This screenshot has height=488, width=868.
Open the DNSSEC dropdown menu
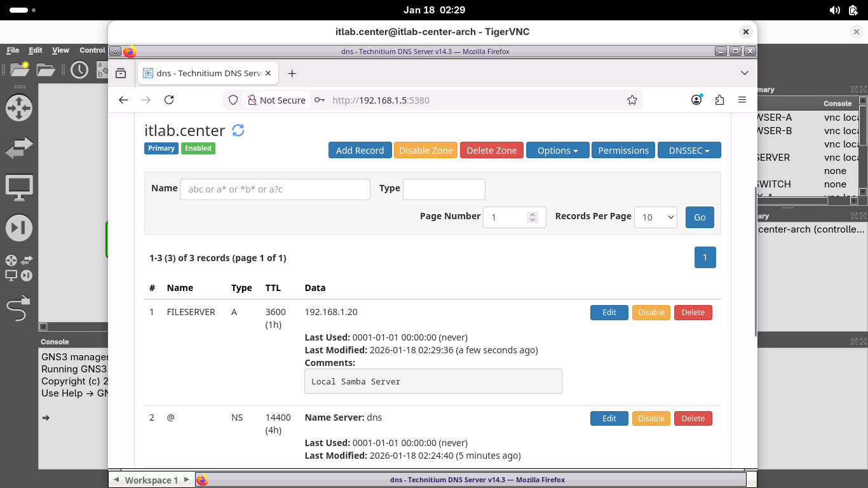[689, 151]
